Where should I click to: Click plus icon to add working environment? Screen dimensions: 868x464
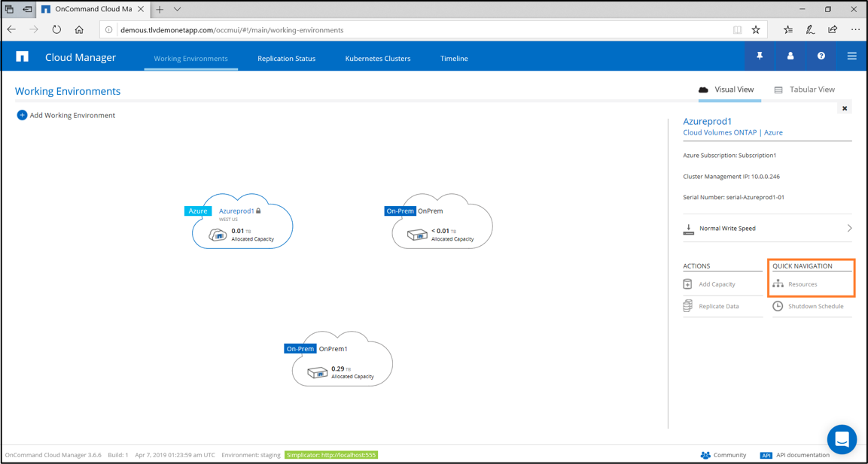(x=22, y=115)
